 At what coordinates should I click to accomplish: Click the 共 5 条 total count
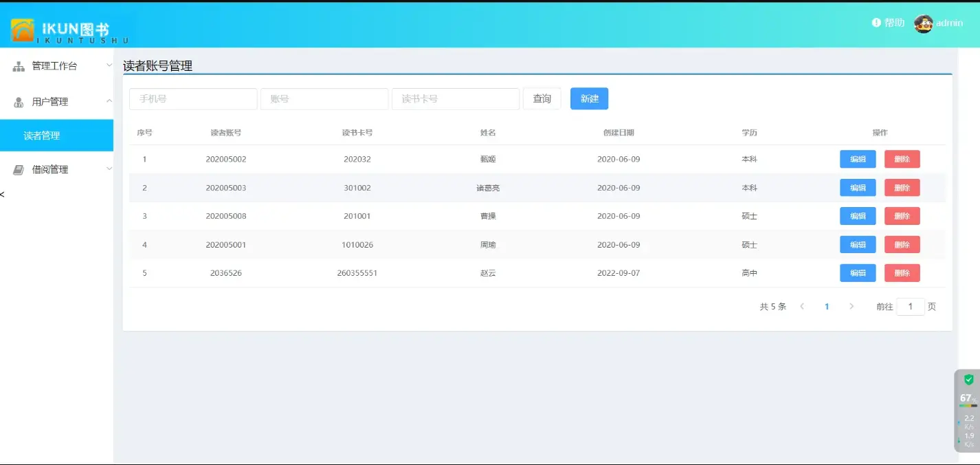point(772,307)
